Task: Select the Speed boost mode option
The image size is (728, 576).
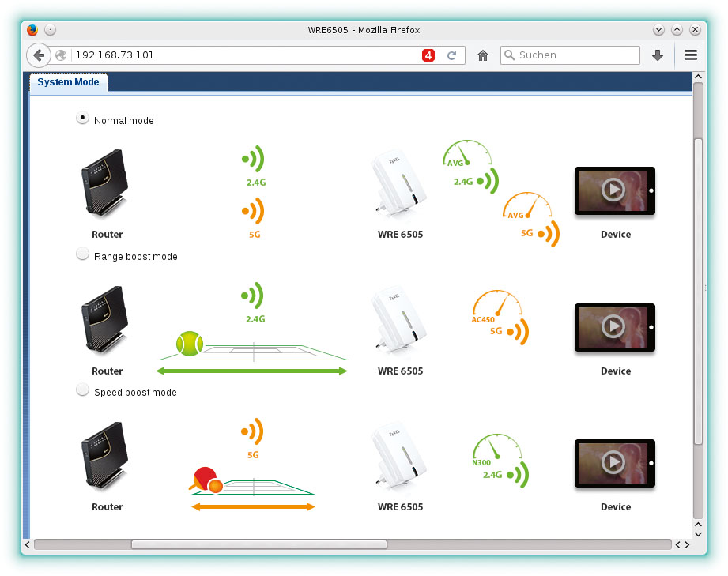Action: tap(82, 390)
